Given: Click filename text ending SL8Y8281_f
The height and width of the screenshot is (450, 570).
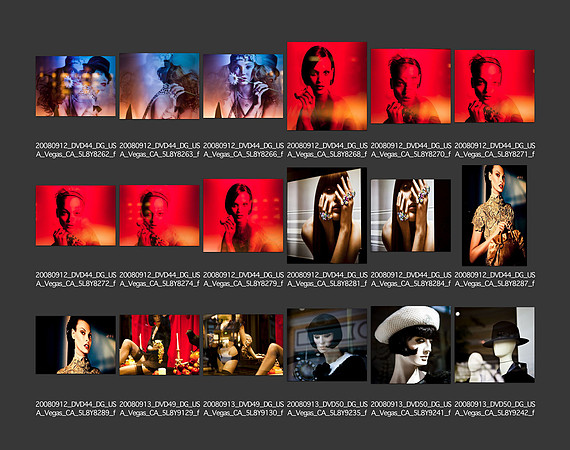Looking at the screenshot, I should (327, 279).
